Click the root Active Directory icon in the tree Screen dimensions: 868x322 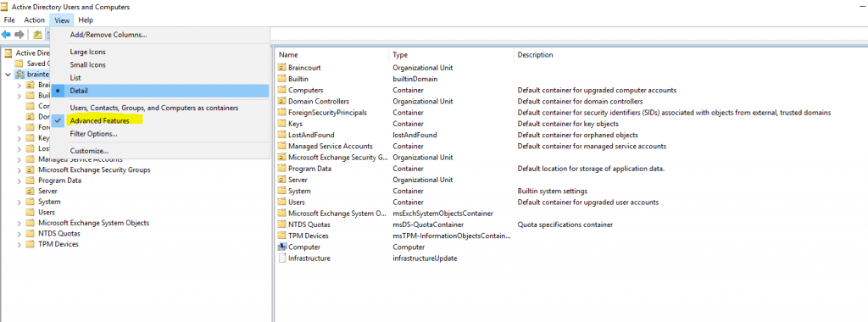(x=8, y=53)
